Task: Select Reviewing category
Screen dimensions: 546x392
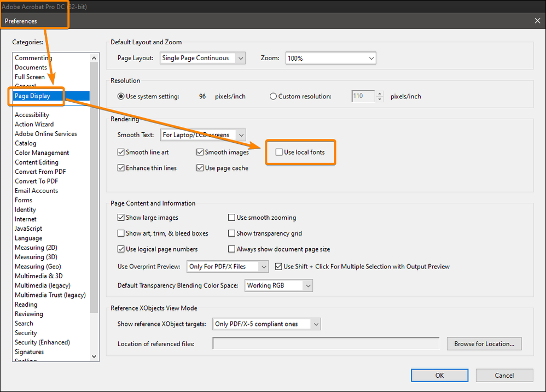Action: (x=29, y=314)
